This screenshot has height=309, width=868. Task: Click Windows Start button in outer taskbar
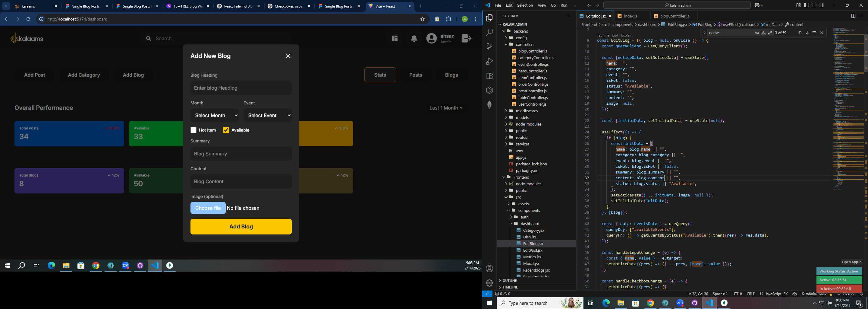(489, 303)
